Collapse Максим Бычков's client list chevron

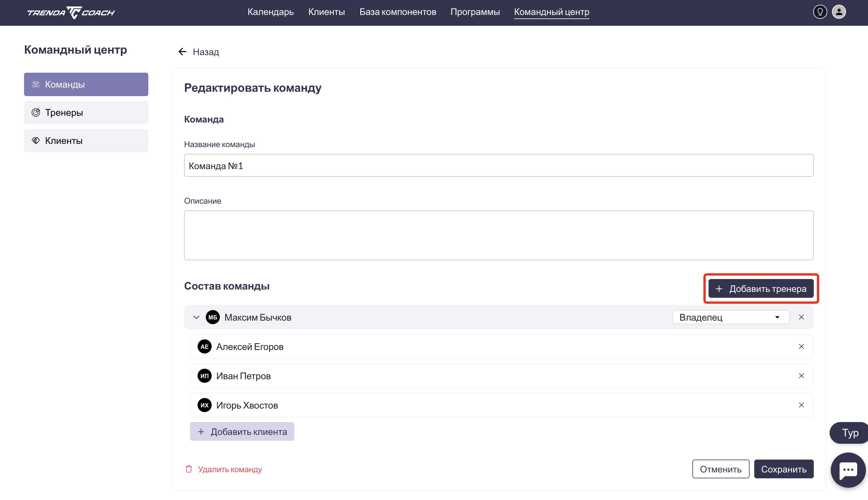coord(196,317)
